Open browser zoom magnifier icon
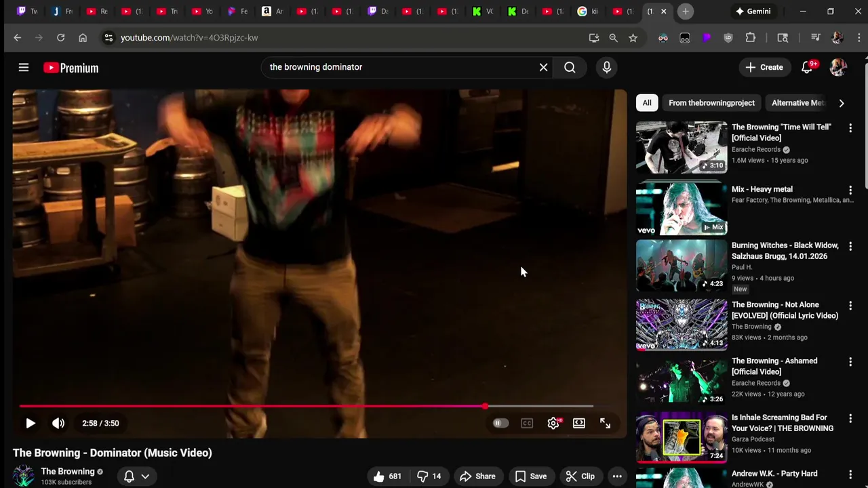The height and width of the screenshot is (488, 868). (x=613, y=38)
